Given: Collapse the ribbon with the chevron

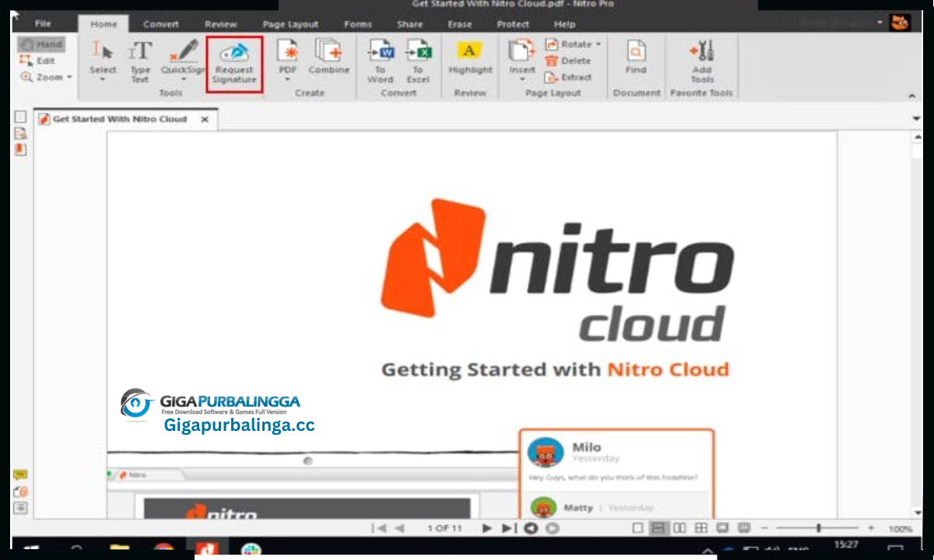Looking at the screenshot, I should click(911, 96).
